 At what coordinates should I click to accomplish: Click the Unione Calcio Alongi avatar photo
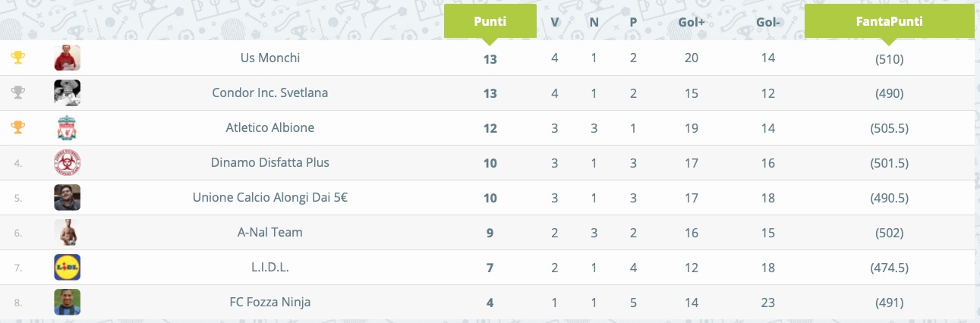coord(68,197)
